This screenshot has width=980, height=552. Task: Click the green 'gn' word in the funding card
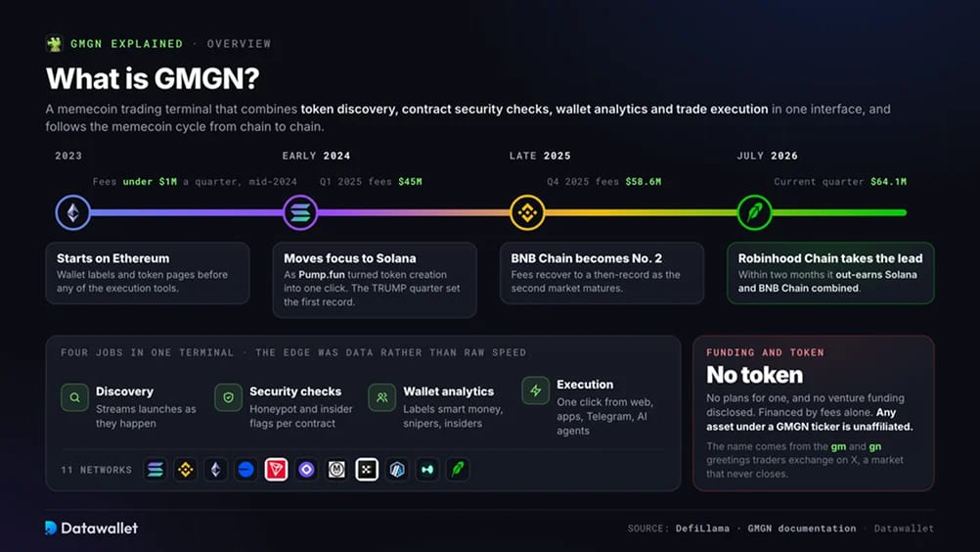[875, 447]
